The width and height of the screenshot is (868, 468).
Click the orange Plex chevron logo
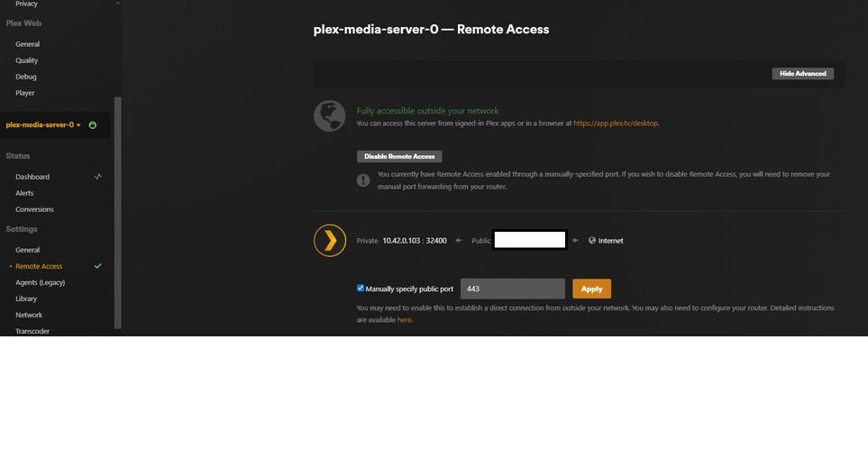(330, 241)
